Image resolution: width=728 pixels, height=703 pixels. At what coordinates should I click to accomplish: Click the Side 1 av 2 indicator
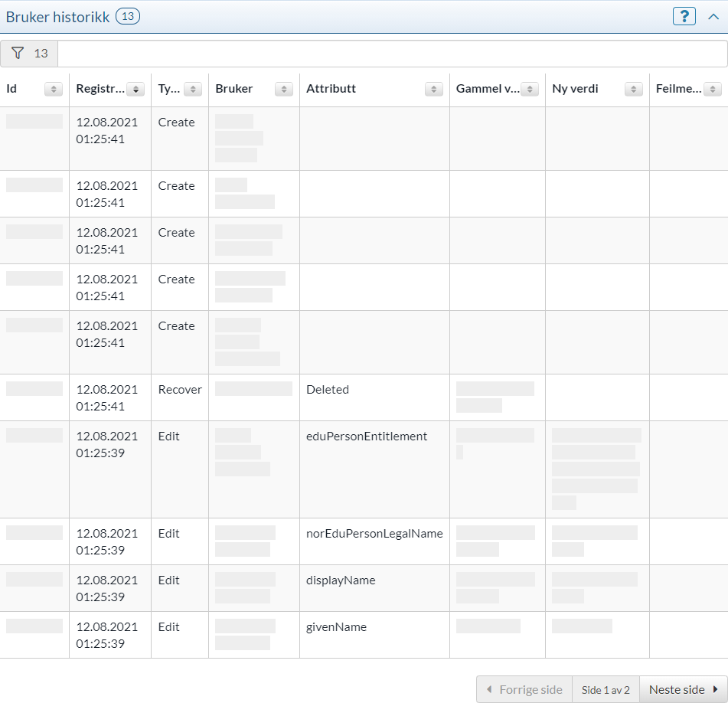click(x=606, y=689)
